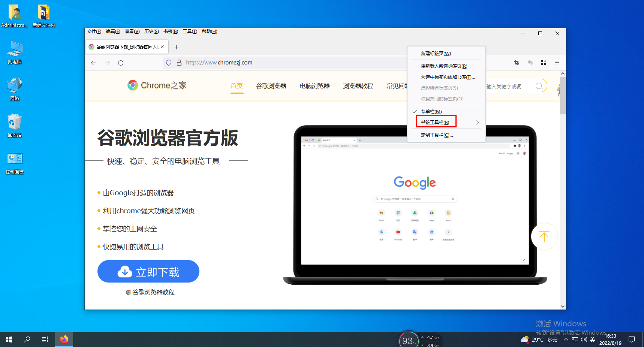
Task: Switch the 英 input method indicator
Action: tap(593, 340)
